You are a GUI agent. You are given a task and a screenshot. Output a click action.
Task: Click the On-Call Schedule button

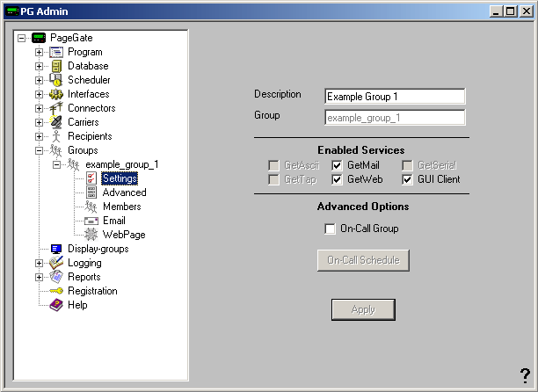pos(363,260)
